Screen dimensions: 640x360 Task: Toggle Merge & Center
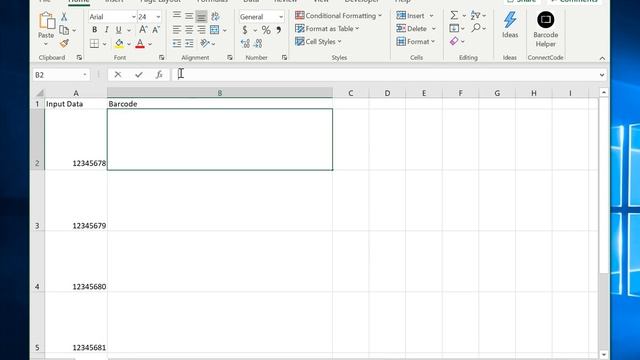[215, 30]
